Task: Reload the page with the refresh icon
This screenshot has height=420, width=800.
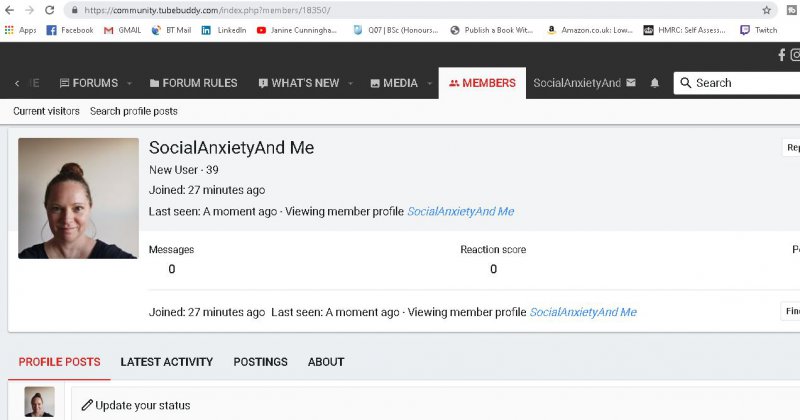Action: pos(50,10)
